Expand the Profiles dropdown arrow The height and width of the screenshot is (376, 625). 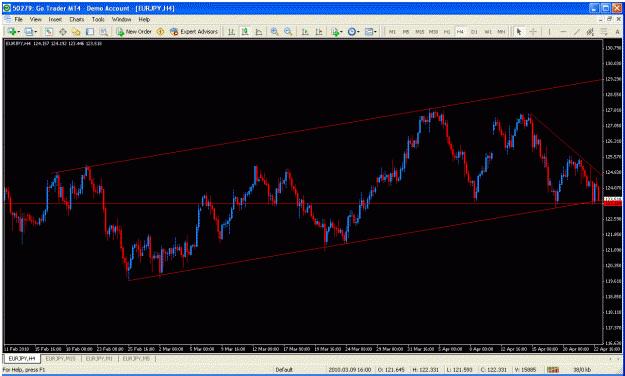[x=36, y=32]
